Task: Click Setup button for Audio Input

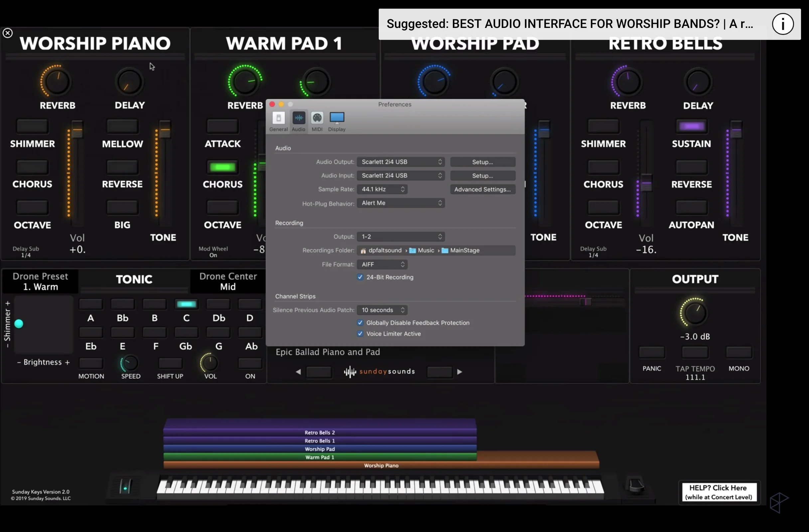Action: (x=483, y=176)
